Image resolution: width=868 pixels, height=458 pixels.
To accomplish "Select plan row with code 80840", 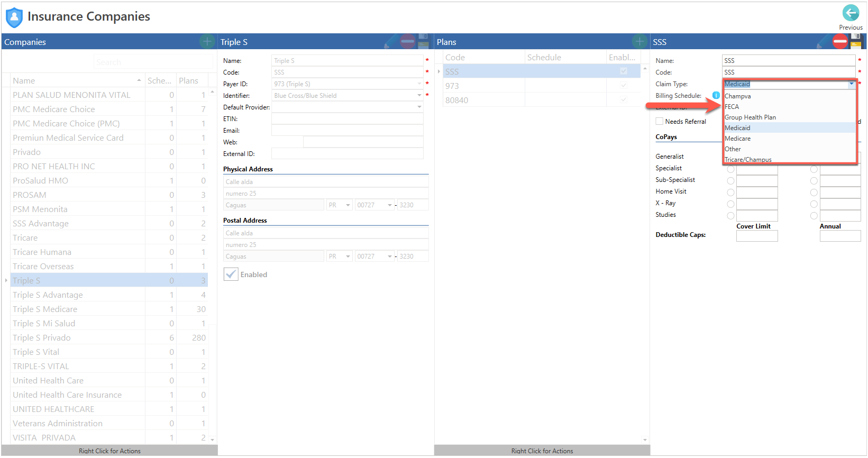I will pos(542,100).
